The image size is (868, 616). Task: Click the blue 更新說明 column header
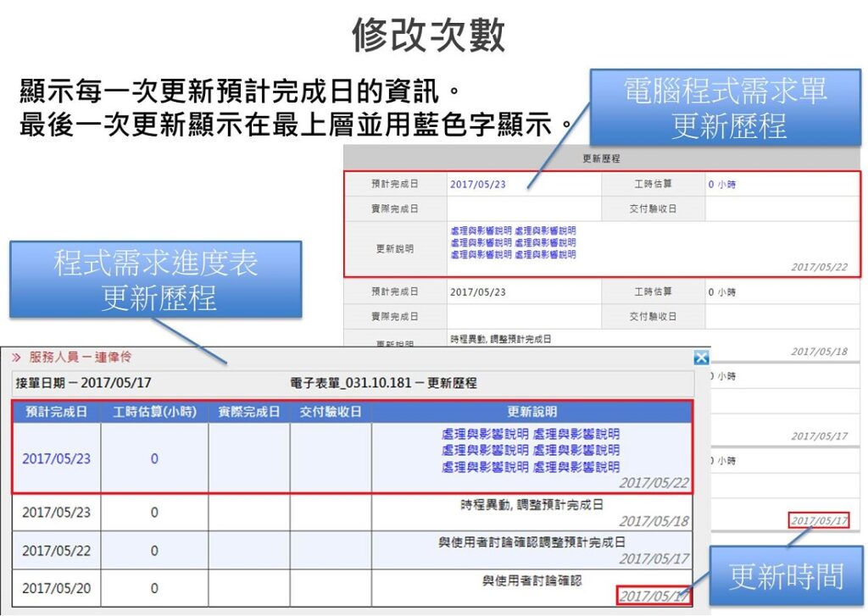(531, 412)
